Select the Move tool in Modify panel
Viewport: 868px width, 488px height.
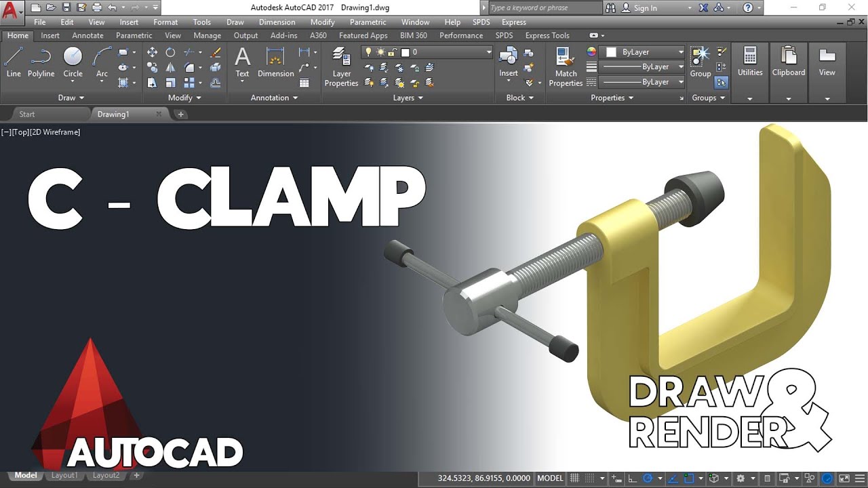click(x=152, y=52)
